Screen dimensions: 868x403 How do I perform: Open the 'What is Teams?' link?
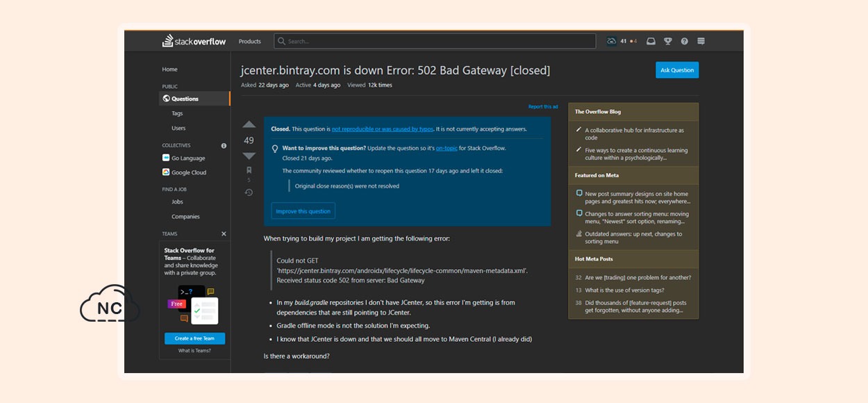coord(194,351)
